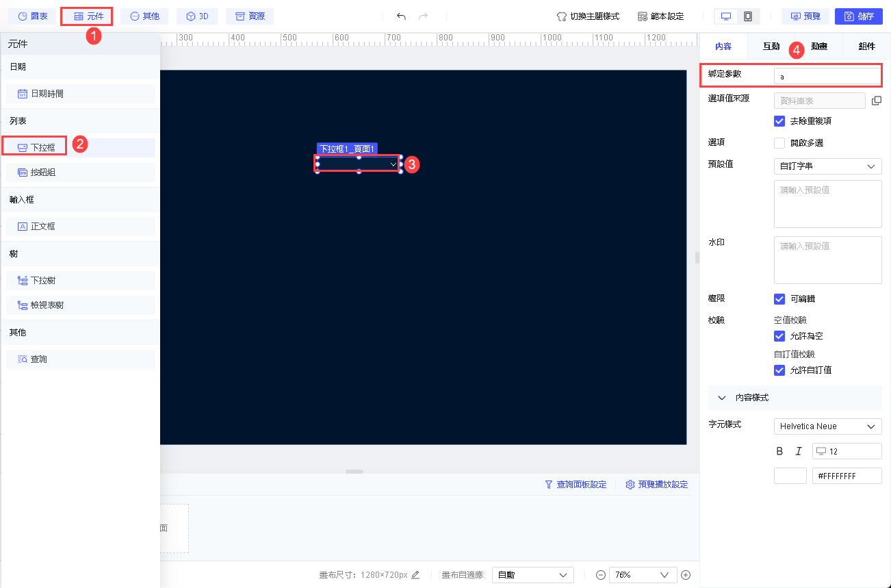Open the 圖表 toolbar menu
The height and width of the screenshot is (588, 891).
(32, 16)
